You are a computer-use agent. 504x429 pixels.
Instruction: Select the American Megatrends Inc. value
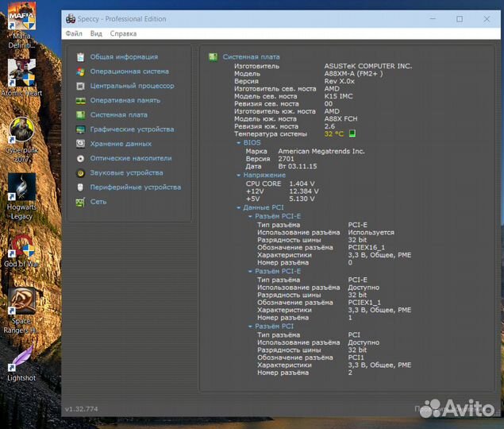coord(321,151)
